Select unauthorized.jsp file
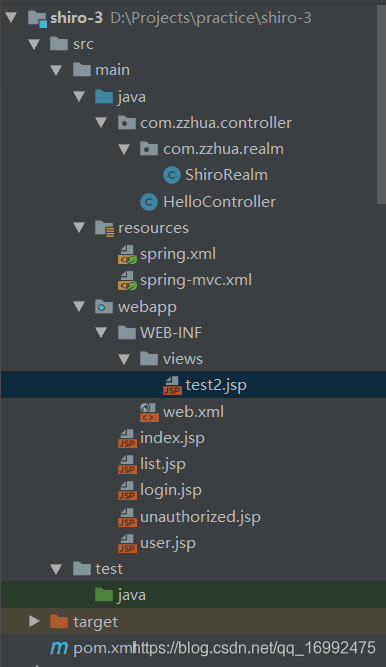Viewport: 386px width, 667px height. (200, 517)
